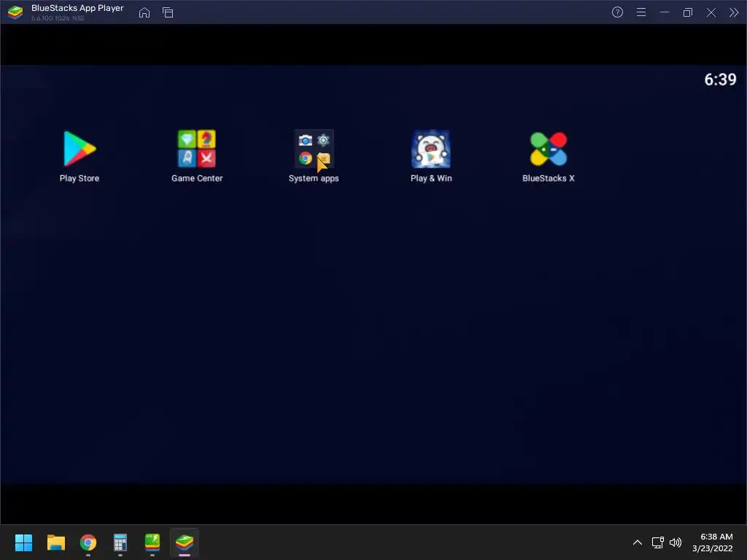The width and height of the screenshot is (747, 560).
Task: Open the taskbar clock and date
Action: point(713,542)
